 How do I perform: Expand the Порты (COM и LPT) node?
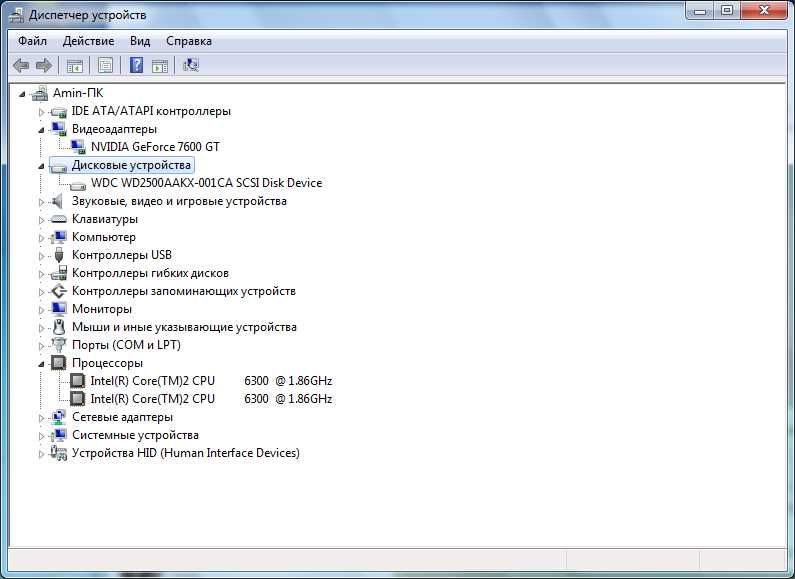(x=42, y=346)
